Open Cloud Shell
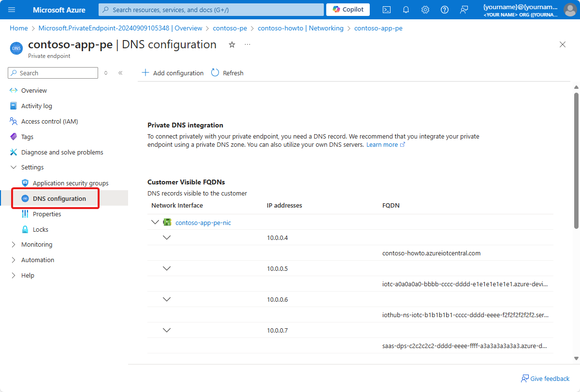 coord(386,9)
